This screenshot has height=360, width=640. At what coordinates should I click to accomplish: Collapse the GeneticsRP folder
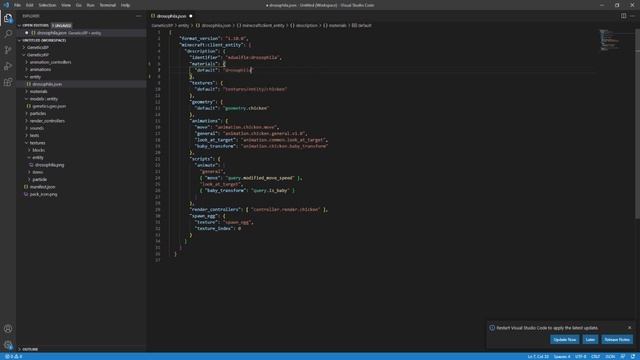click(x=38, y=55)
